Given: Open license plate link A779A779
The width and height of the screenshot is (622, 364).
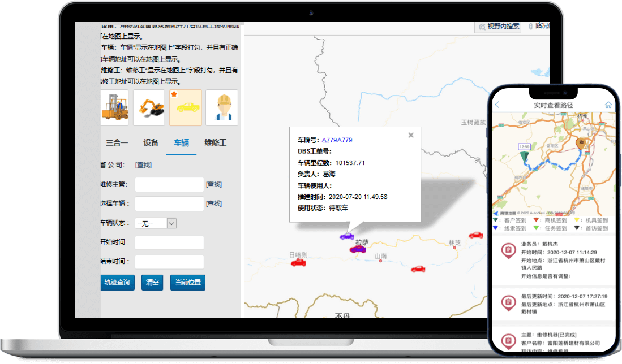Looking at the screenshot, I should [x=337, y=140].
